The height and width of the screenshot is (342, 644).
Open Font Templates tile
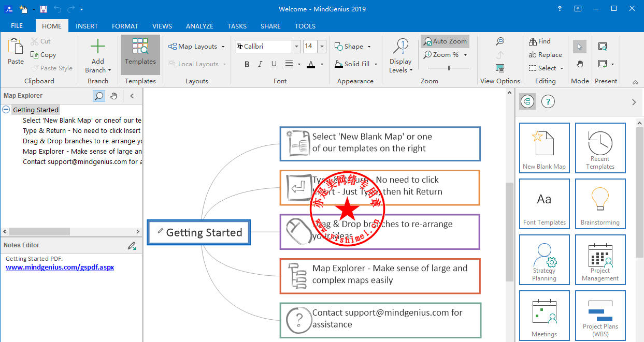(544, 204)
